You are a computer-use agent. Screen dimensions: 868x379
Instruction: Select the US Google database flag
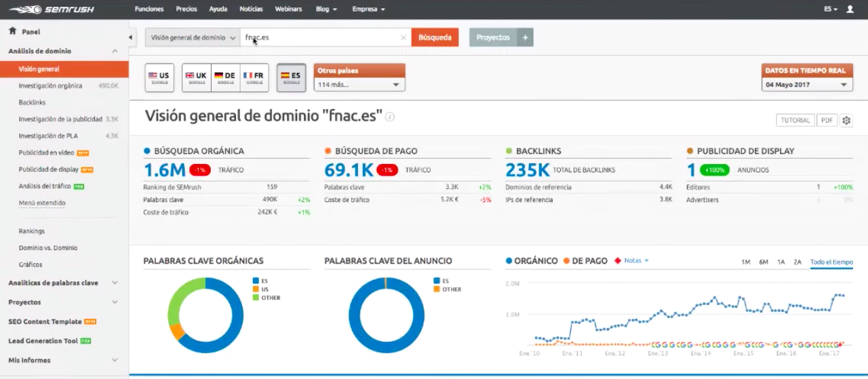159,78
